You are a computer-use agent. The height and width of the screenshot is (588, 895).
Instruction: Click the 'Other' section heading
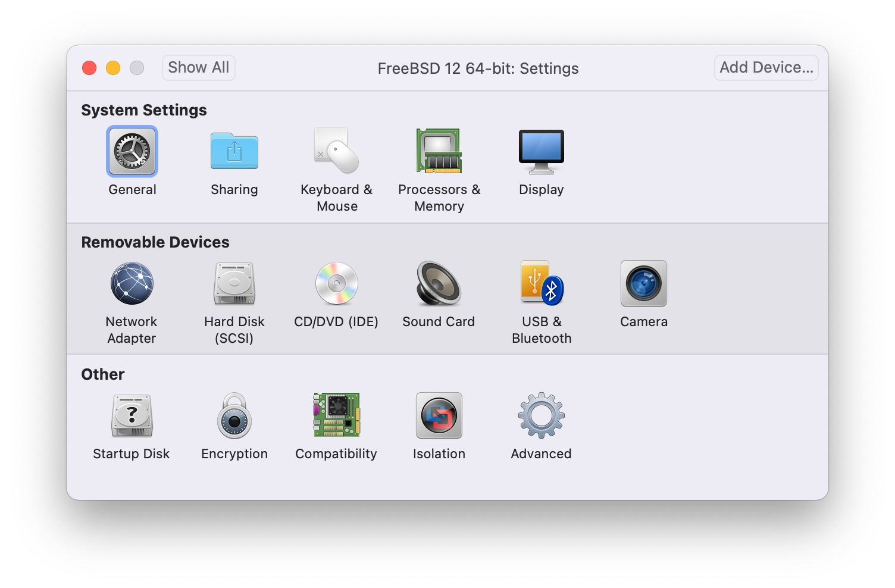pyautogui.click(x=103, y=374)
